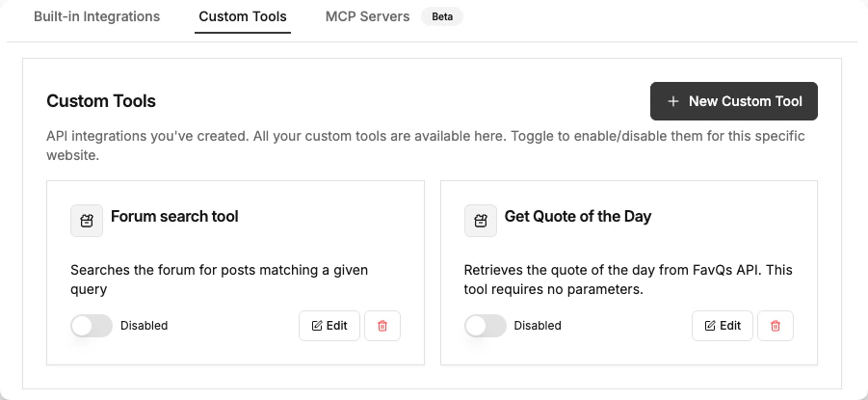Click the "API integrations you've created" description text
Screen dimensions: 868x400
[x=426, y=146]
